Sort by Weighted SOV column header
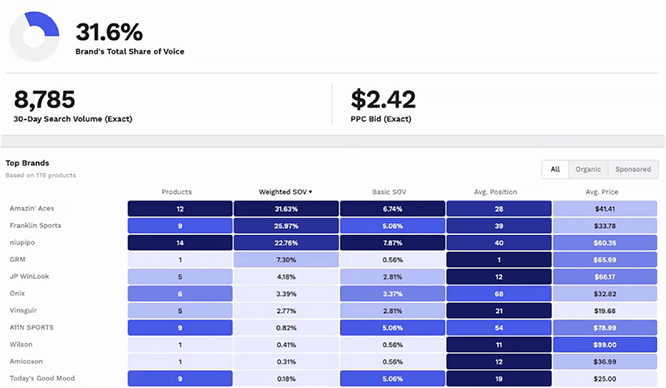Viewport: 666px width, 388px height. click(x=285, y=192)
